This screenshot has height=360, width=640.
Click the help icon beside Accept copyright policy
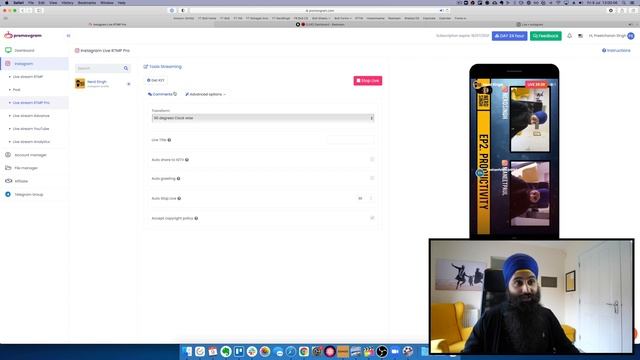point(196,218)
